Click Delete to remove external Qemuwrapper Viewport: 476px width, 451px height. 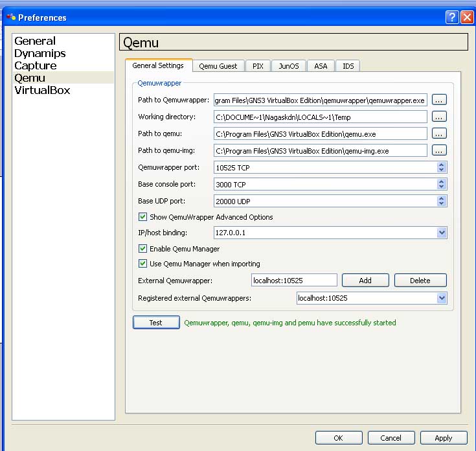420,281
